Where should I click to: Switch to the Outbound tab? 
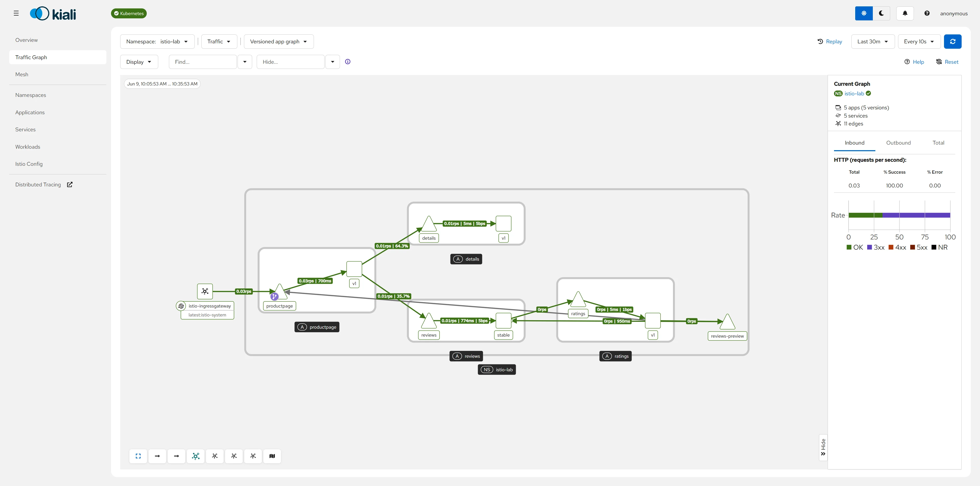pyautogui.click(x=898, y=143)
